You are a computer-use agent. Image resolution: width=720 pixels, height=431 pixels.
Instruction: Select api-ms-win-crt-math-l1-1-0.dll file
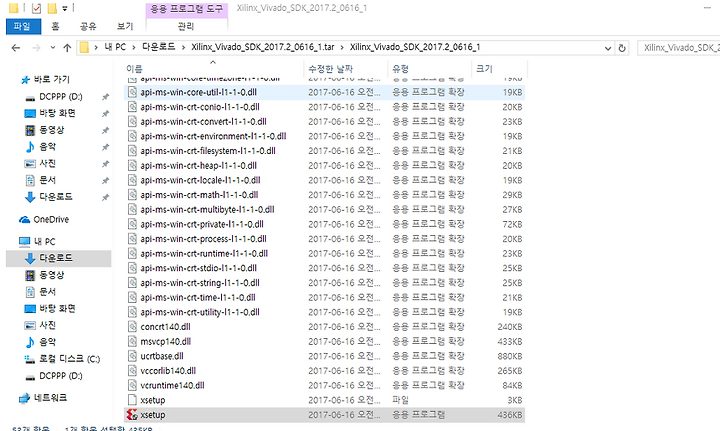coord(324,195)
